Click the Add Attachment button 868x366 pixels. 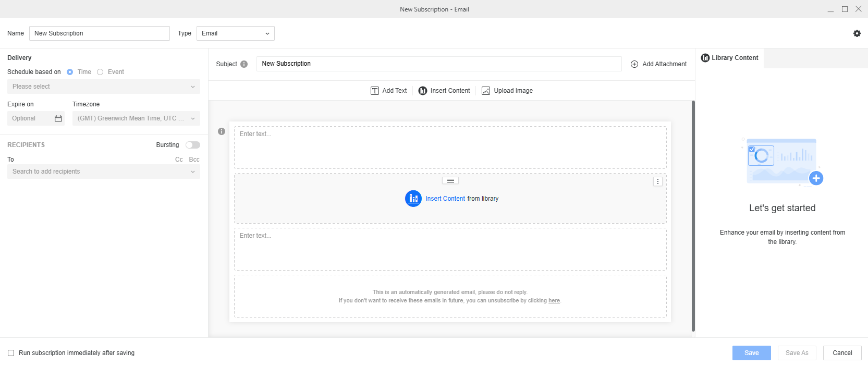[659, 64]
